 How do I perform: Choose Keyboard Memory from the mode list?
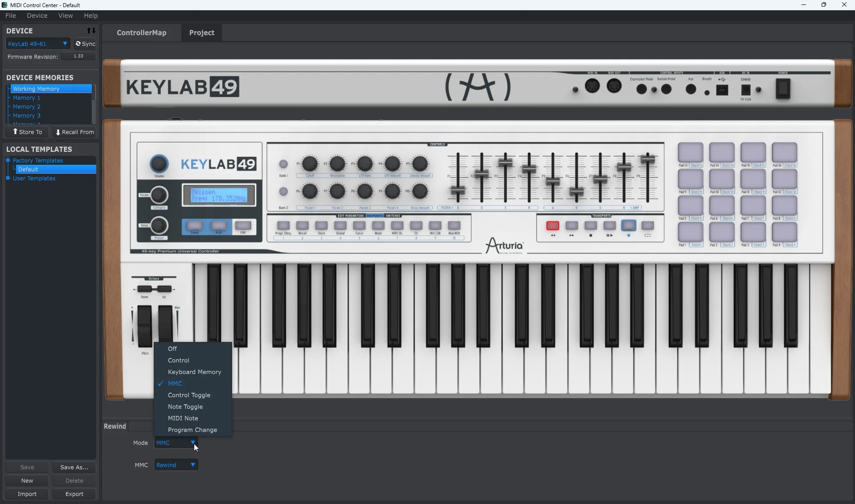point(192,372)
